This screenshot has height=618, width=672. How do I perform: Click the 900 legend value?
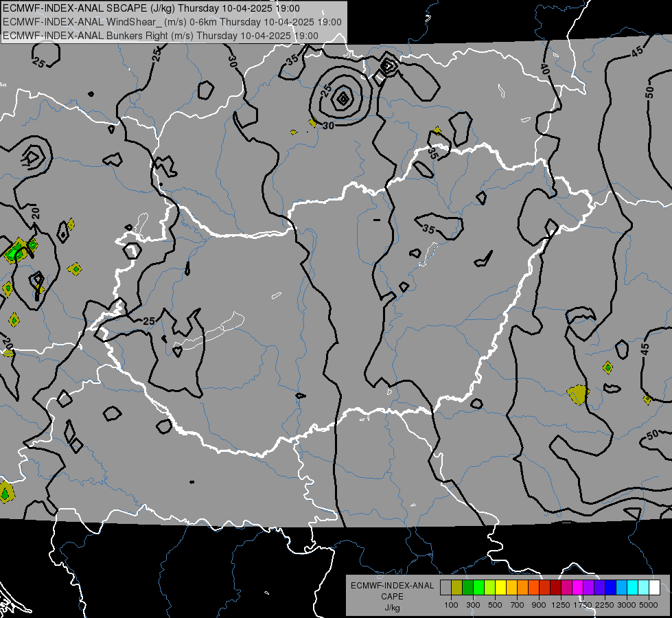pyautogui.click(x=539, y=605)
